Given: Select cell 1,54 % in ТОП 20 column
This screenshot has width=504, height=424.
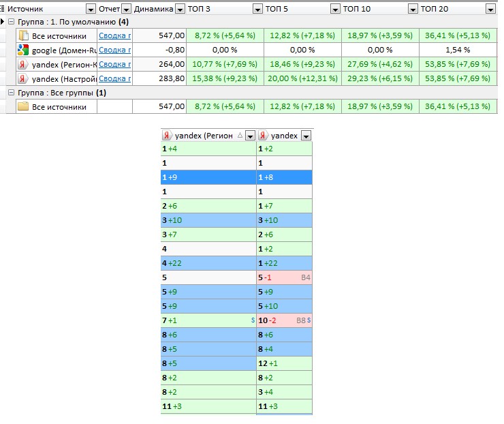Looking at the screenshot, I should pyautogui.click(x=458, y=50).
